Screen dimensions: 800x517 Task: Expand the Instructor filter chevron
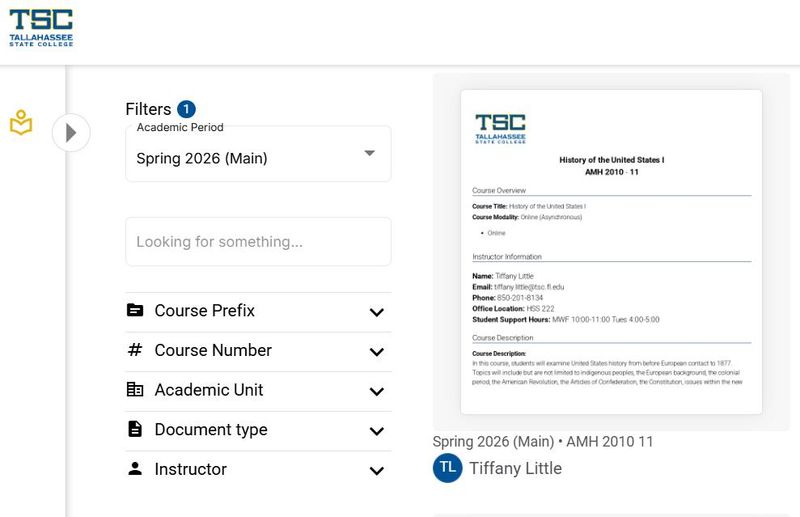pos(377,471)
